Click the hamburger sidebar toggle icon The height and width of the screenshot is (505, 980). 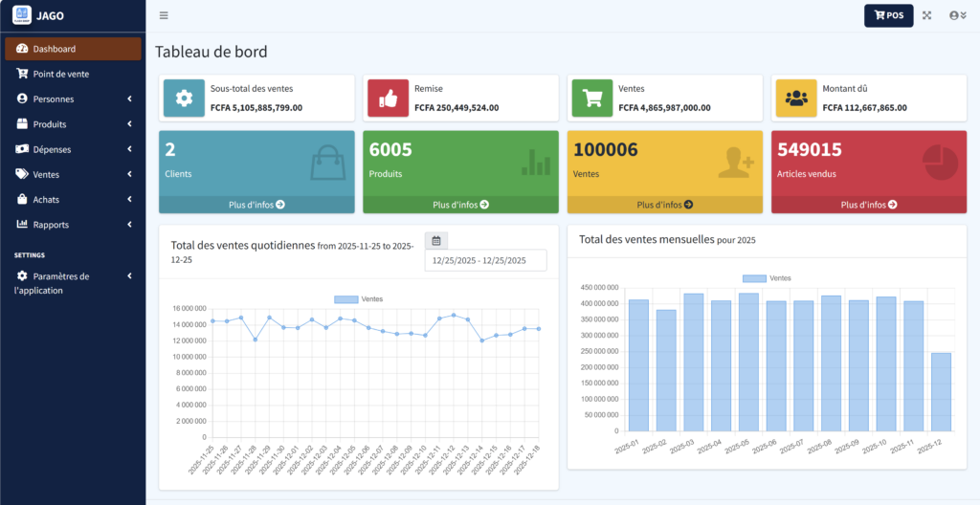point(164,15)
